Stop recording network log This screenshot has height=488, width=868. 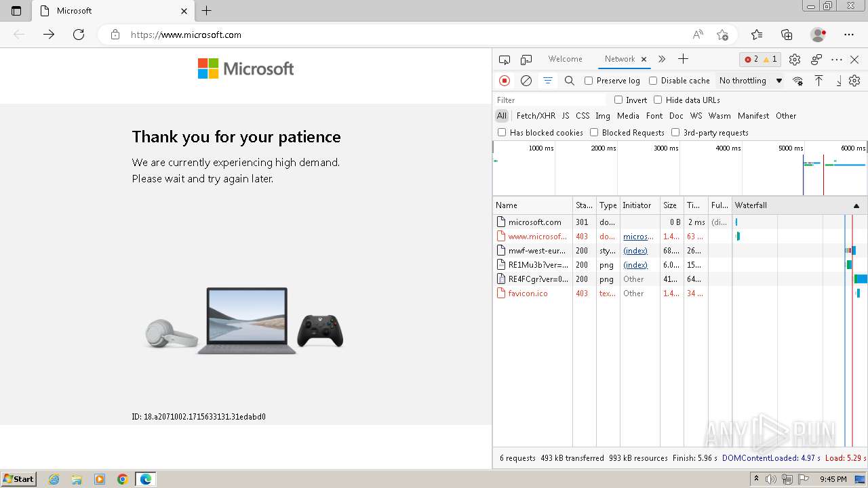click(505, 81)
